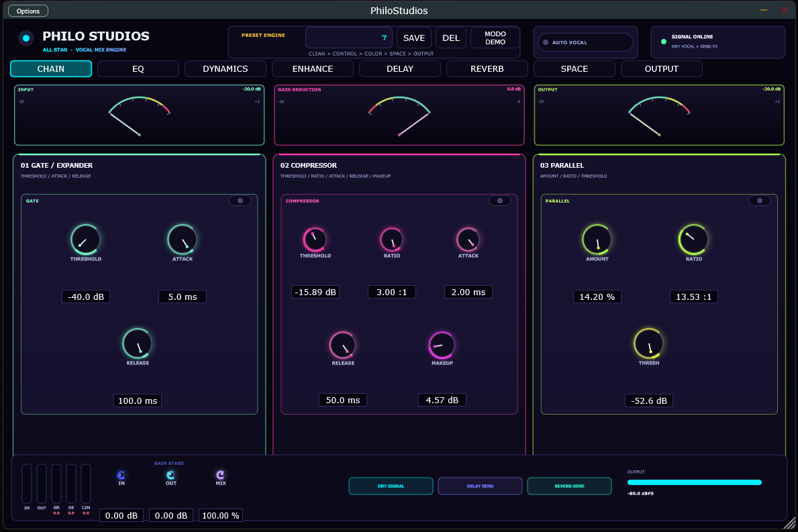Click the cyan output level bar
Viewport: 798px width, 532px height.
pyautogui.click(x=694, y=482)
